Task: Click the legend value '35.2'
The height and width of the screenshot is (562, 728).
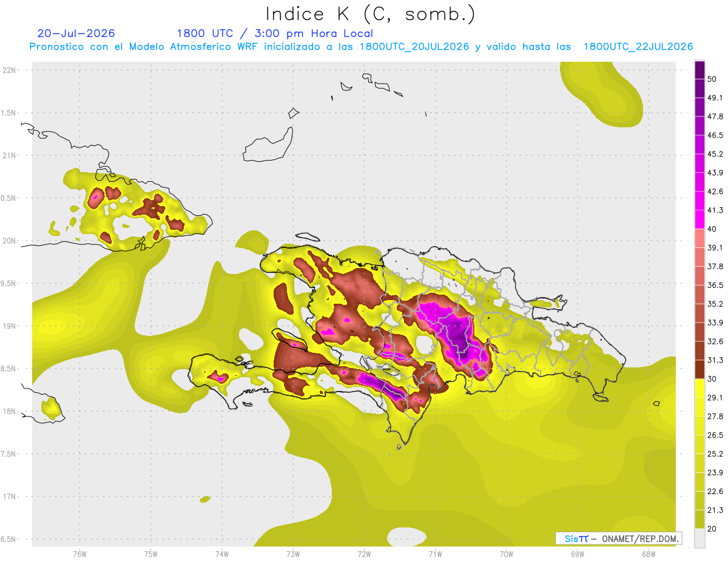Action: (x=715, y=304)
